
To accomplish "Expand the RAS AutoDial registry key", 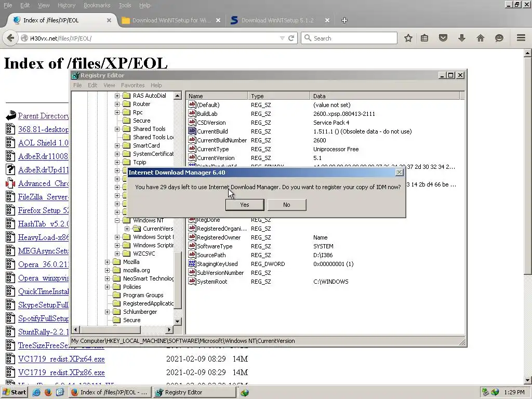I will (117, 96).
